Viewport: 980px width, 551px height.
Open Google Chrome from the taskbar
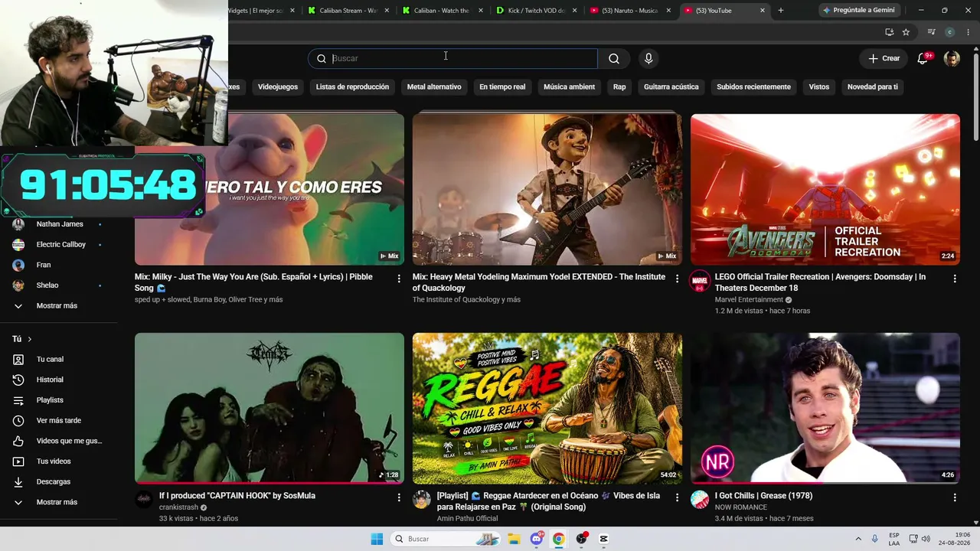click(559, 539)
